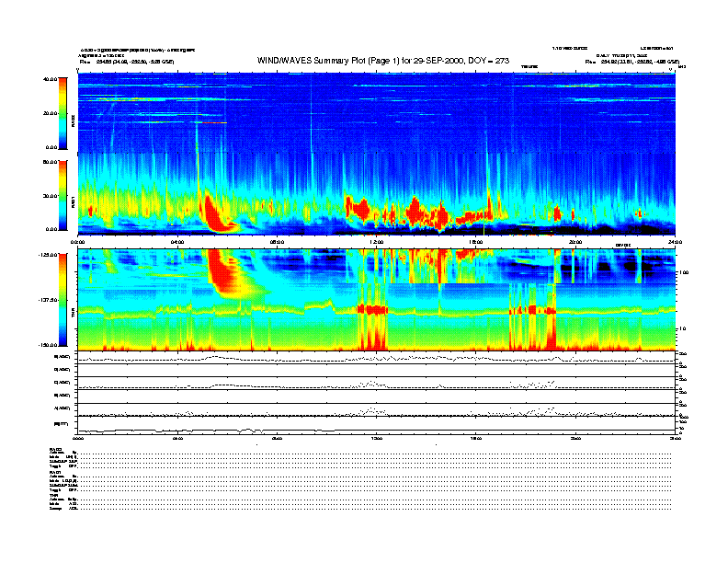Click the 10 frequency label right of TNR panel
This screenshot has height=563, width=728.
tap(681, 329)
